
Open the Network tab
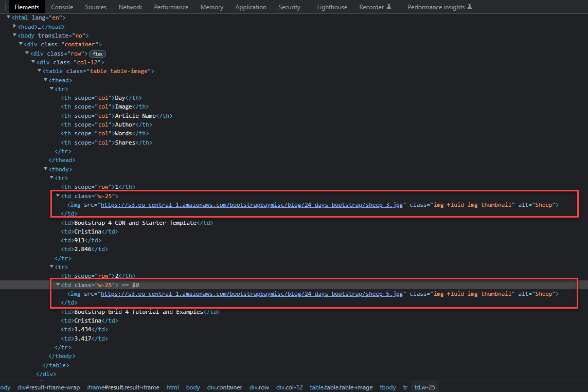[130, 7]
